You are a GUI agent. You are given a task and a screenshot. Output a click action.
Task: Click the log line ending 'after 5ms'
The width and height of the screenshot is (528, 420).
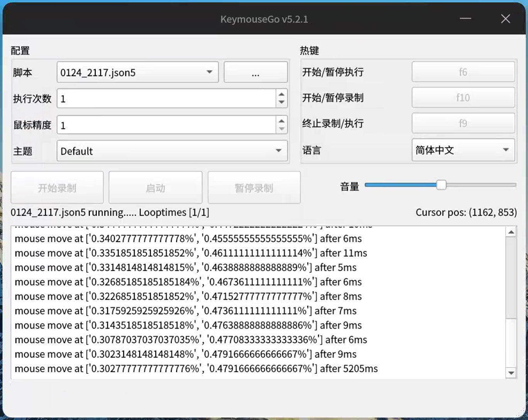(x=186, y=267)
